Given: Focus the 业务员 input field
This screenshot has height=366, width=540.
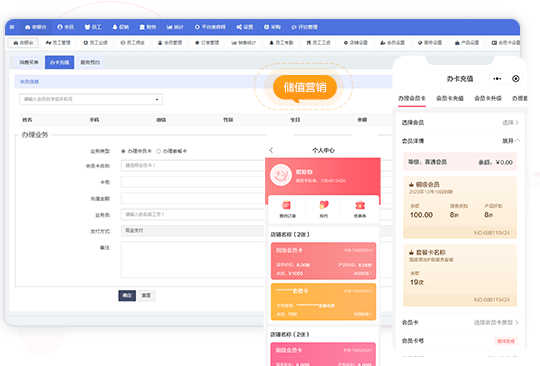Looking at the screenshot, I should (x=193, y=215).
